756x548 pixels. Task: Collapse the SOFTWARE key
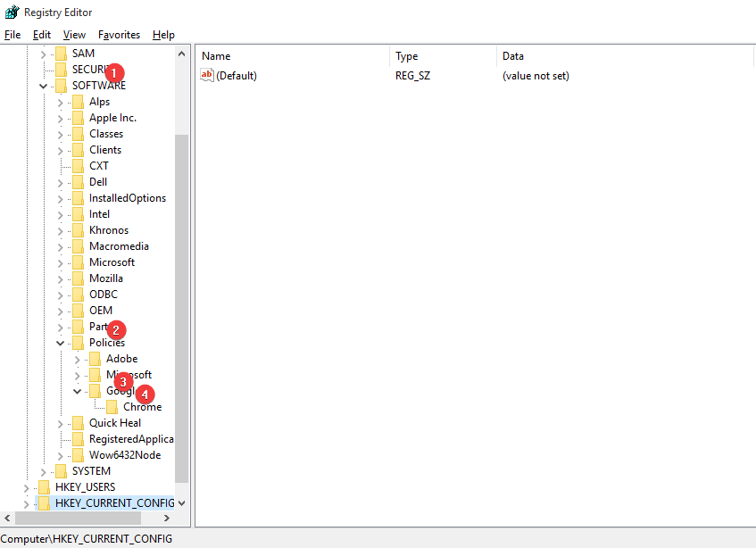43,86
